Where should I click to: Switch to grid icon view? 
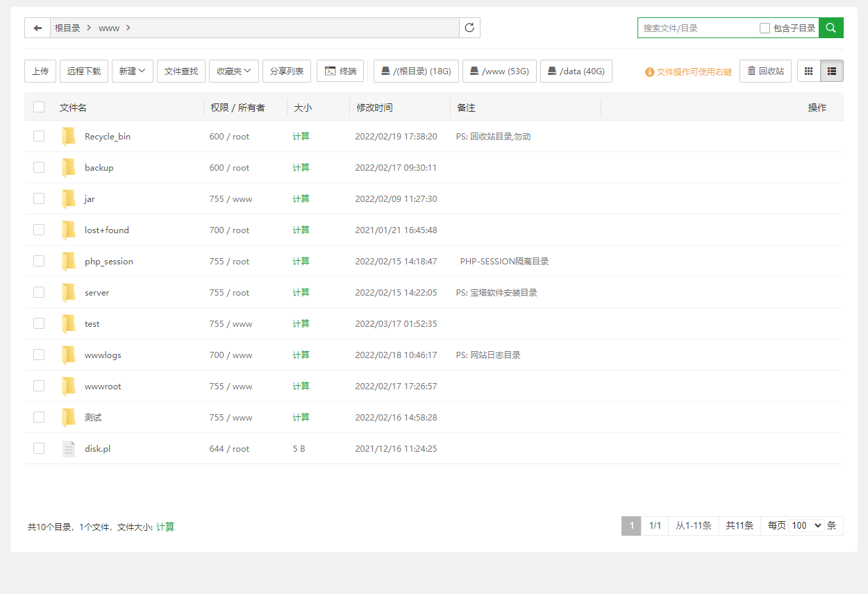pyautogui.click(x=808, y=71)
